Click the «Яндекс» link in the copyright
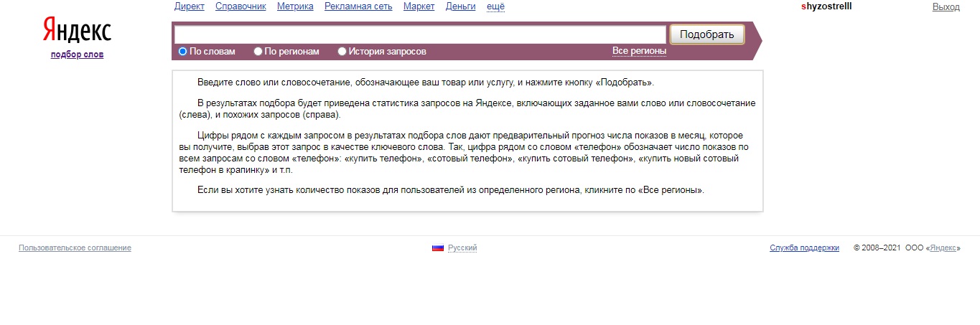Image resolution: width=980 pixels, height=325 pixels. [x=943, y=248]
